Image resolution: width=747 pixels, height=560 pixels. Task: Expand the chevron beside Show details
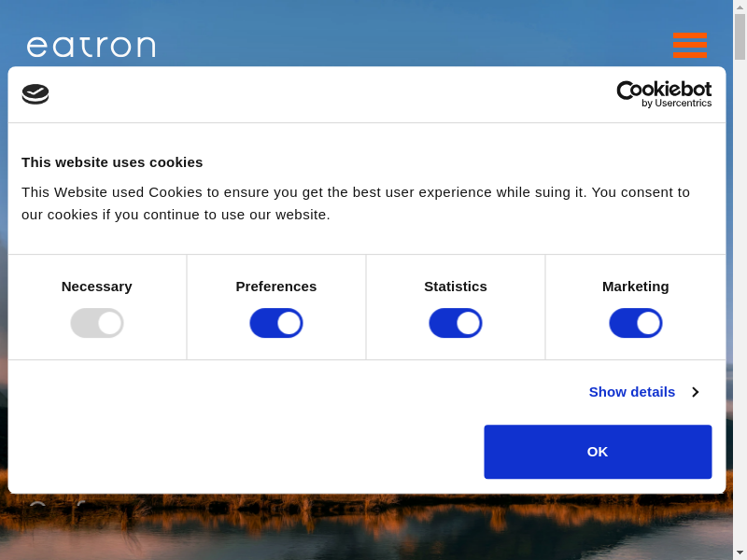tap(696, 392)
